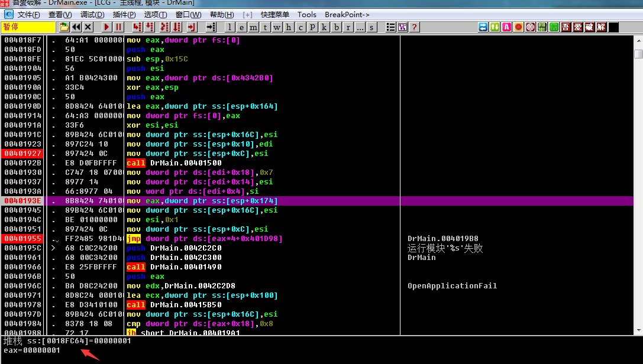Click the list options toolbar icon
643x364 pixels.
(391, 27)
